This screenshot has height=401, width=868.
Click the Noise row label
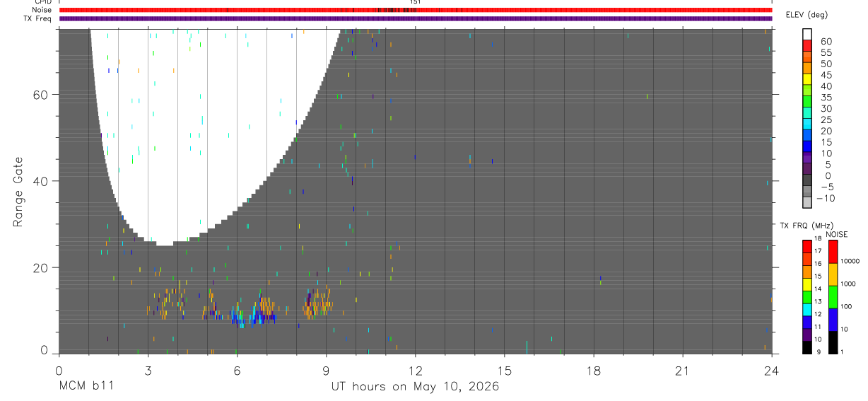click(x=41, y=10)
